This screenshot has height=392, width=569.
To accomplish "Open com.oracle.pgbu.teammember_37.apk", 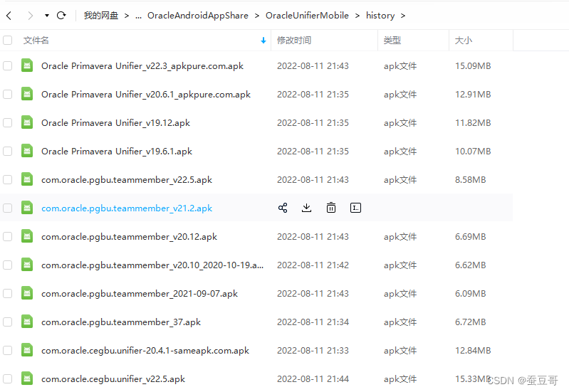I will coord(121,322).
